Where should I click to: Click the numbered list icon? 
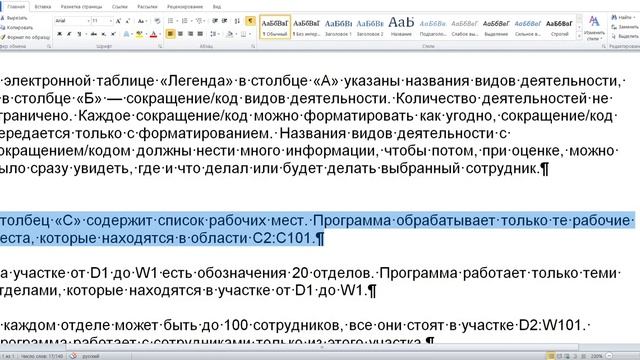coord(185,21)
